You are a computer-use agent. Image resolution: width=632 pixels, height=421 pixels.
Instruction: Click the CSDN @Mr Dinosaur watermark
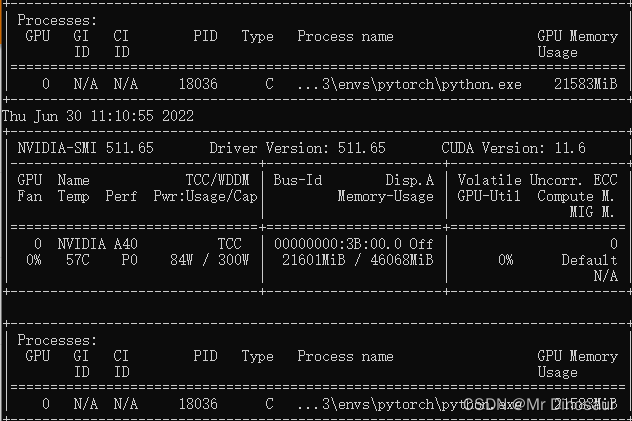click(539, 404)
